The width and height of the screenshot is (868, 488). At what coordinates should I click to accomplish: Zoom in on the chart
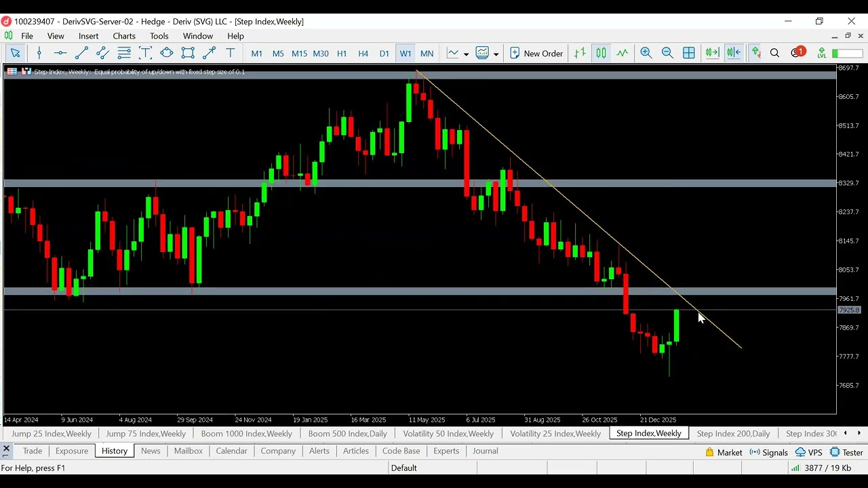pos(646,53)
